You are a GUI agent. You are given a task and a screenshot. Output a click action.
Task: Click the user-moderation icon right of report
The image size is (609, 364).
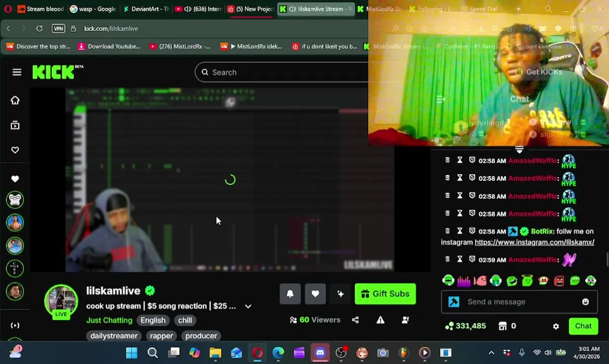pyautogui.click(x=406, y=320)
